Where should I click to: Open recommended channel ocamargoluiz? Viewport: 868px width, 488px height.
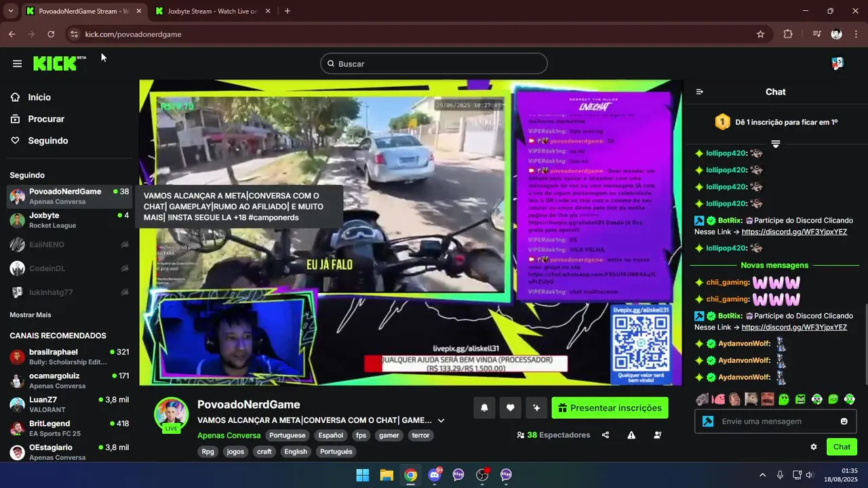68,380
